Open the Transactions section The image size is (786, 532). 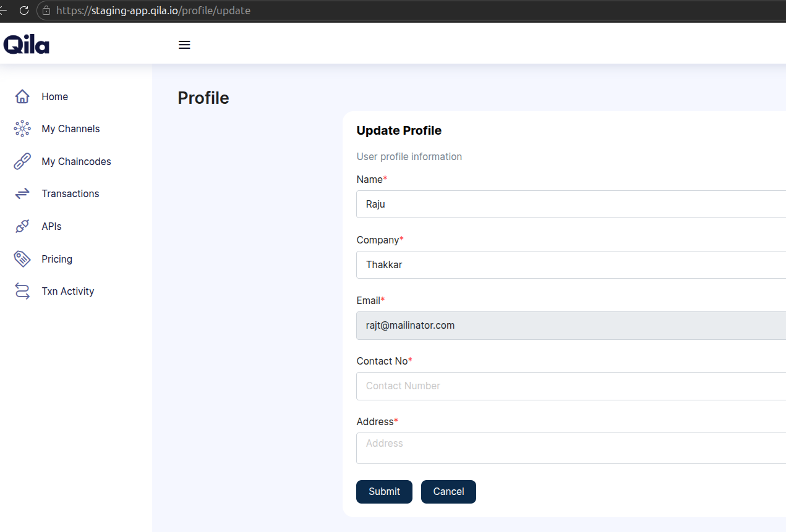70,193
